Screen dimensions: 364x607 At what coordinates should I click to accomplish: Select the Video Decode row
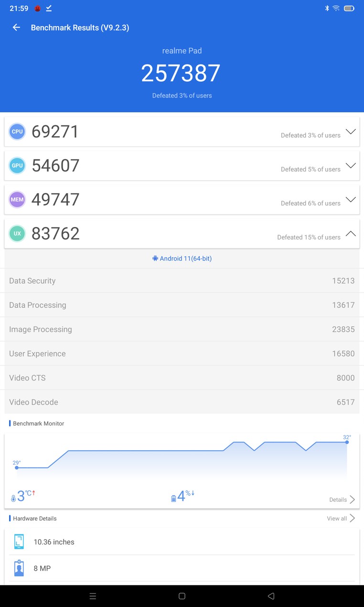[x=182, y=402]
